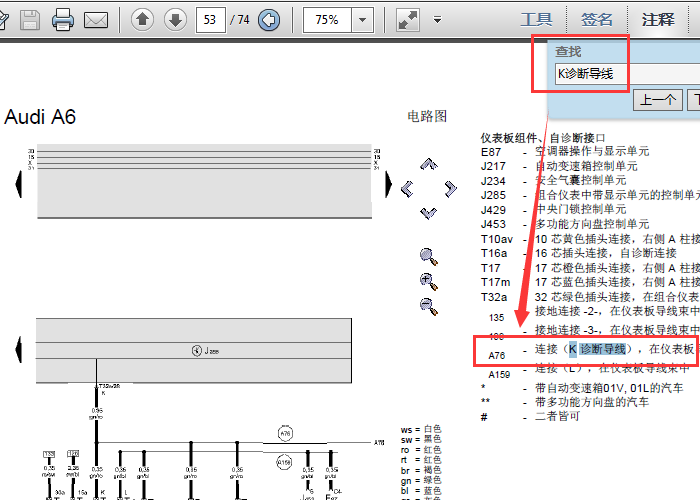This screenshot has width=700, height=500.
Task: Go to next page with down arrow
Action: 175,20
